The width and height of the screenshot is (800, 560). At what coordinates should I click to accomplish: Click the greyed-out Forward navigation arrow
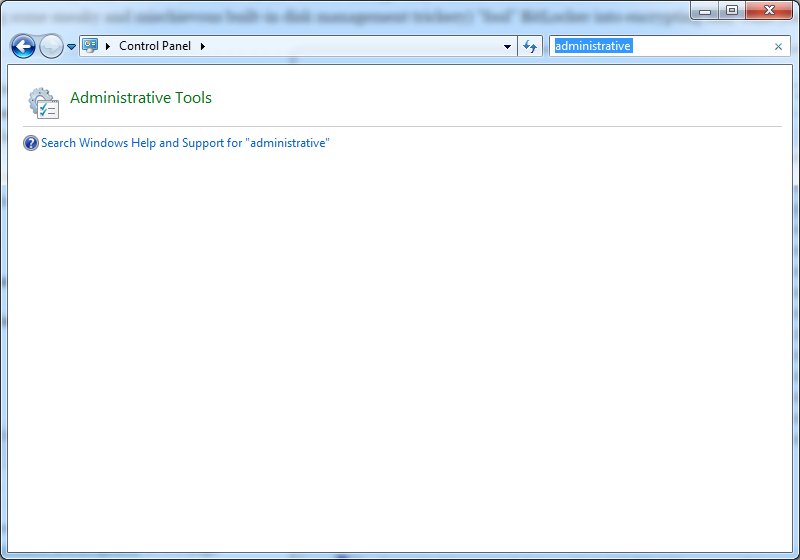[50, 46]
